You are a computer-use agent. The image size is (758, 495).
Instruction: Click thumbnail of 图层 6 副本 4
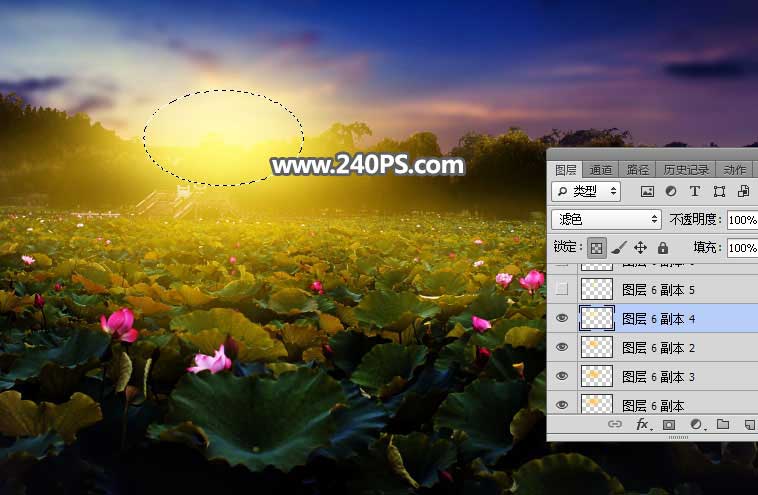point(597,318)
